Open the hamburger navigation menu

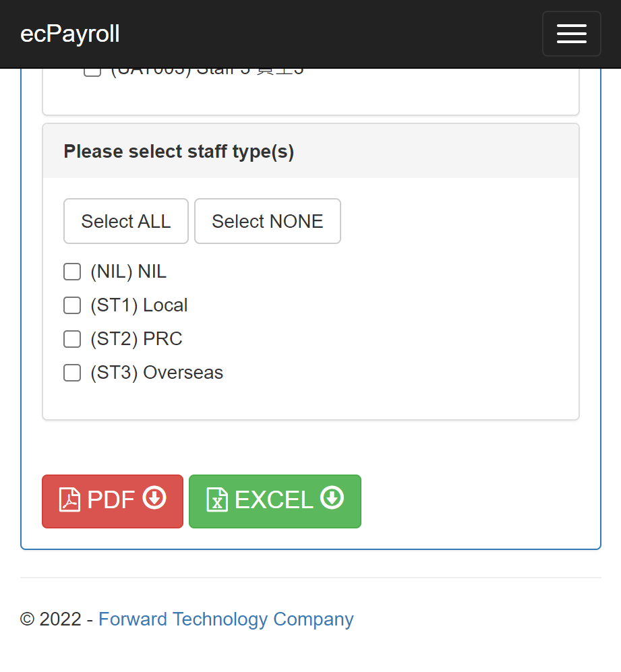571,34
